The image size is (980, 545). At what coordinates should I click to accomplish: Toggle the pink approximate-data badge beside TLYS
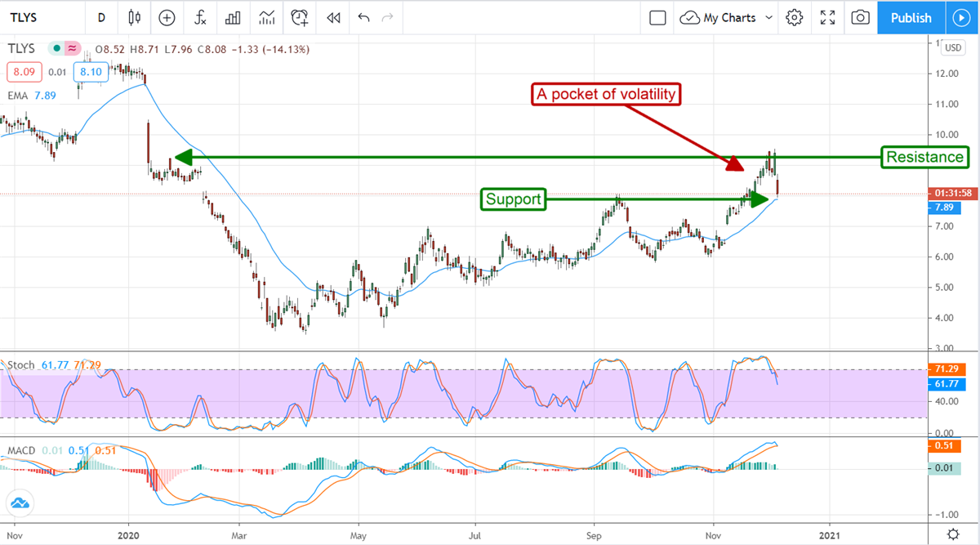[72, 49]
